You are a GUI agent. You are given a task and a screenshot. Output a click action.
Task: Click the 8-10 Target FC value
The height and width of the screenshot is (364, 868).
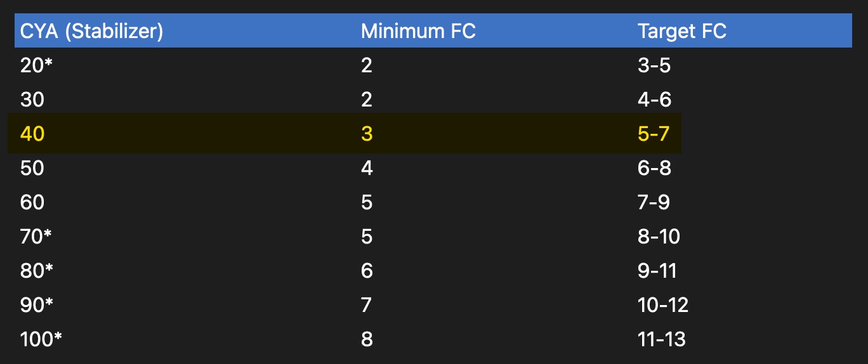pyautogui.click(x=659, y=237)
